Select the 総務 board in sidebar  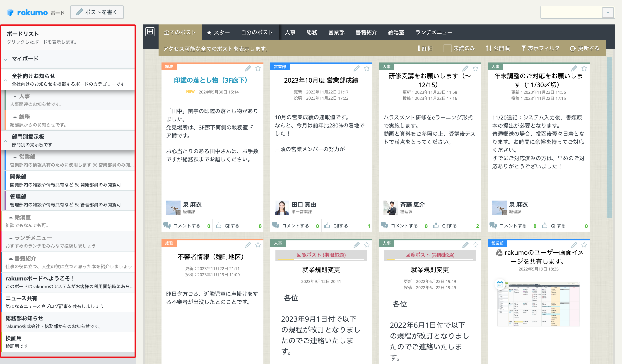70,120
